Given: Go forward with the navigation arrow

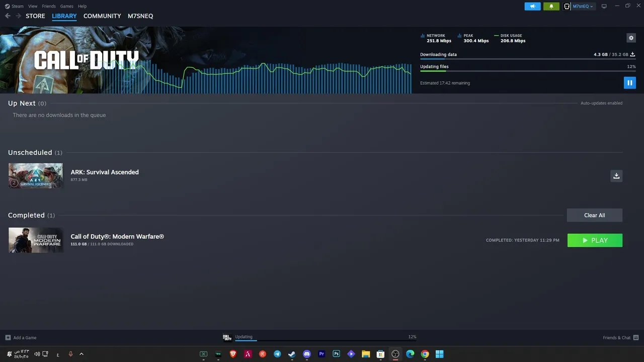Looking at the screenshot, I should click(18, 16).
